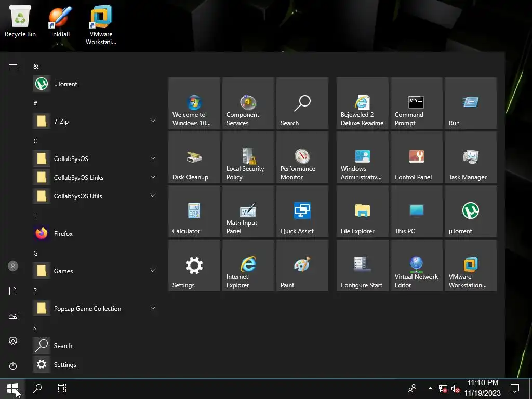Viewport: 532px width, 399px height.
Task: Click the & section header
Action: point(36,66)
